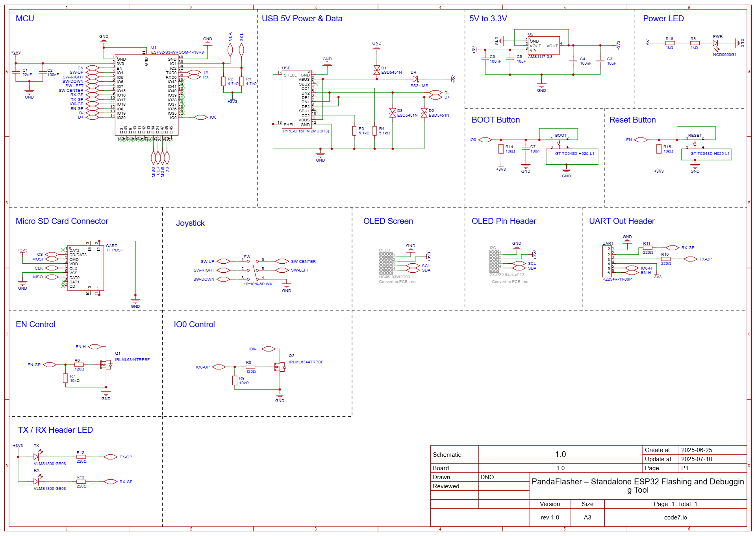The width and height of the screenshot is (756, 536).
Task: Click the Q2 MOSFET symbol in IO0 Control
Action: click(280, 367)
